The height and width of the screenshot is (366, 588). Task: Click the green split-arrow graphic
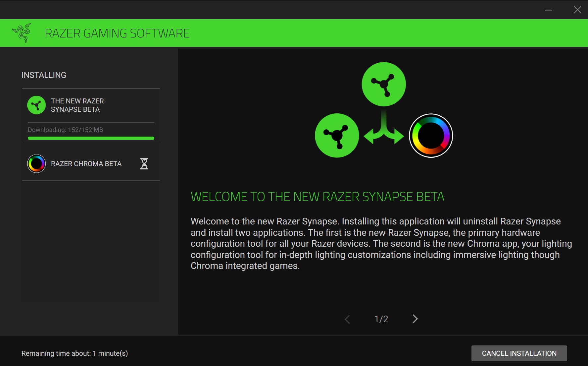[384, 128]
